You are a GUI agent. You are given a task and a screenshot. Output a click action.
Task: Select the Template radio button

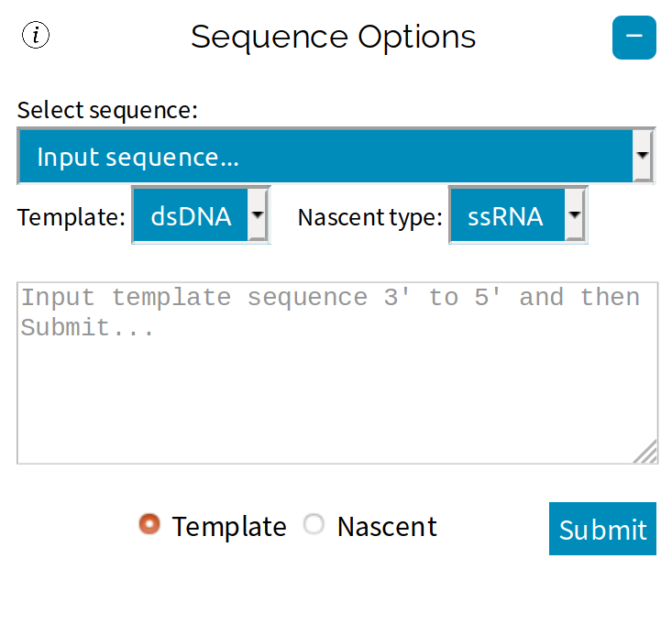pyautogui.click(x=149, y=524)
